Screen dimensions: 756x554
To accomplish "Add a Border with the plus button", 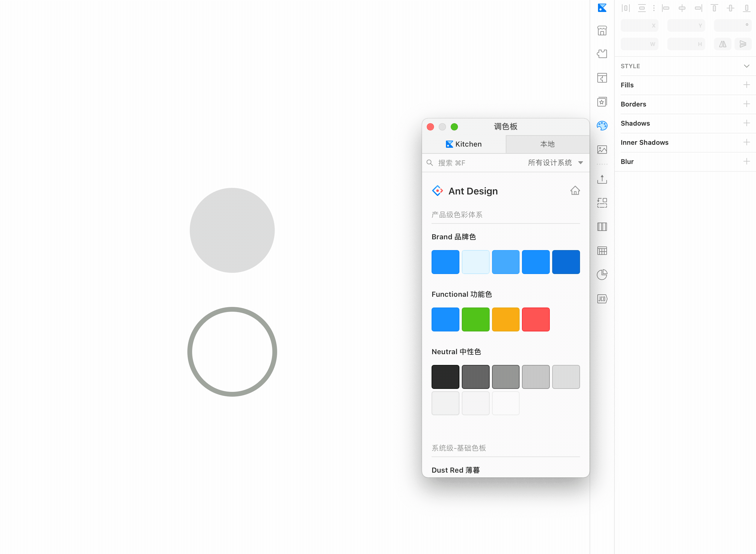I will 746,104.
